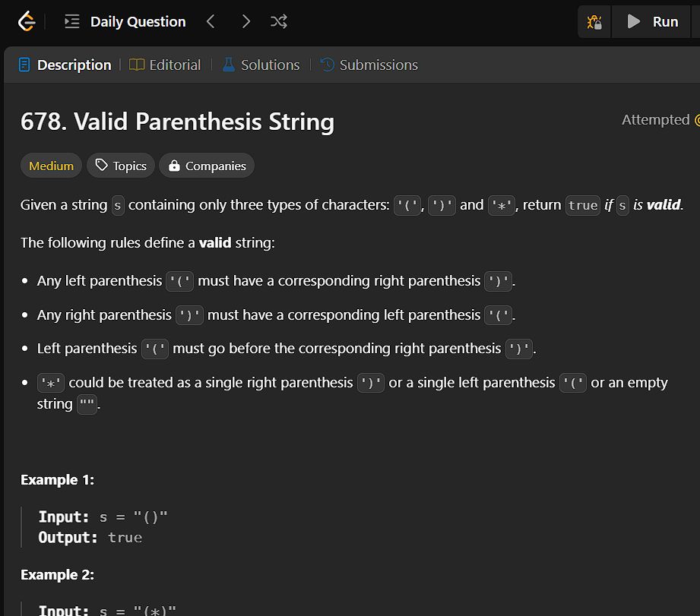Image resolution: width=700 pixels, height=616 pixels.
Task: Click the problem title 678. Valid Parenthesis String
Action: pos(177,122)
